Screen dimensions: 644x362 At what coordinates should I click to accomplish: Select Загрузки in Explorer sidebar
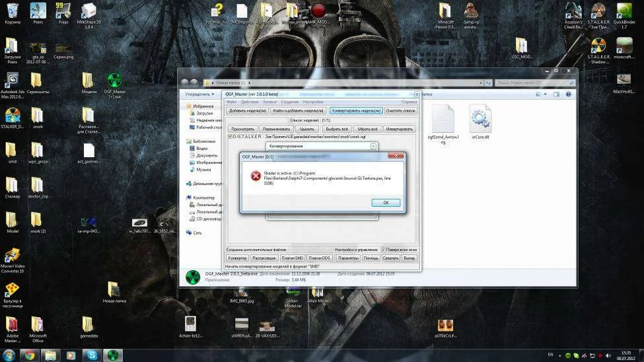coord(201,113)
